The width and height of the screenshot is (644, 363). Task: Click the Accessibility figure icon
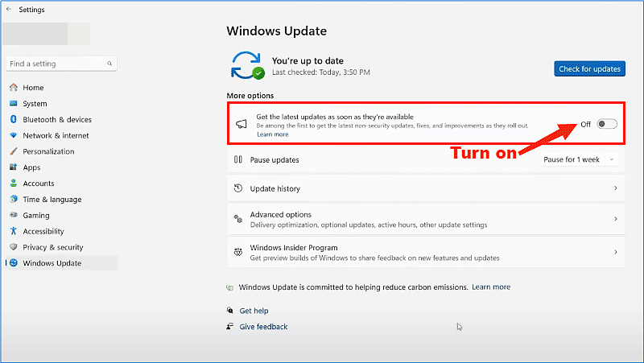click(14, 231)
